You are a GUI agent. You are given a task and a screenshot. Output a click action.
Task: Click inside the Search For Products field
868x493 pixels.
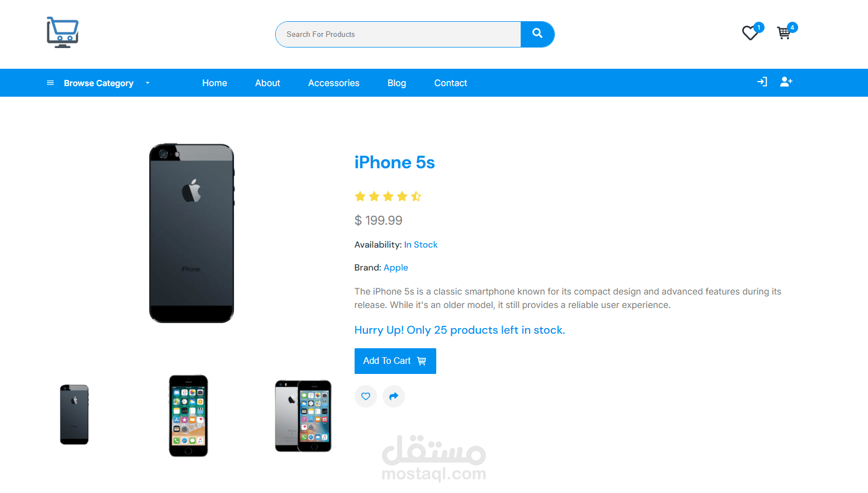click(x=398, y=34)
